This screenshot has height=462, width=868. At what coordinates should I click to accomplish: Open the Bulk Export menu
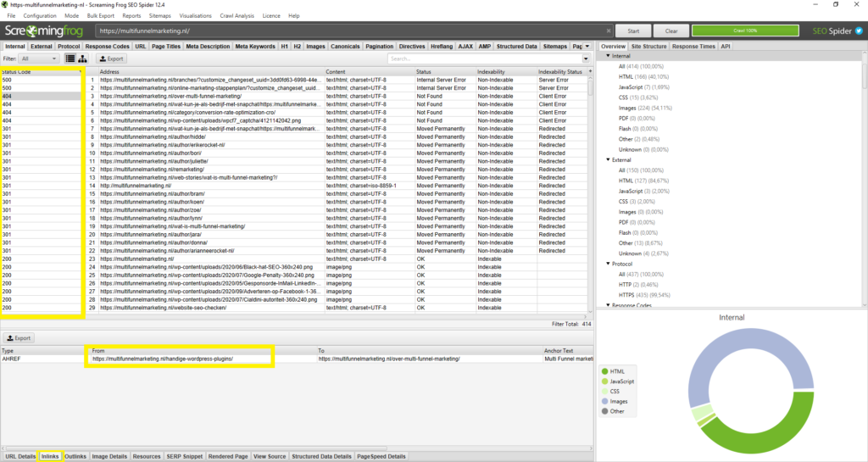point(101,16)
